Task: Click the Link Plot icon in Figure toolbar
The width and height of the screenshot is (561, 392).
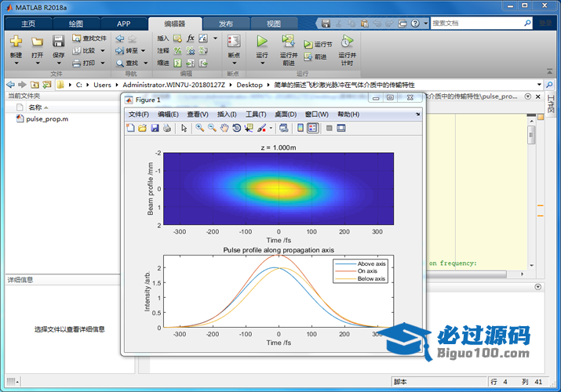Action: pyautogui.click(x=283, y=128)
